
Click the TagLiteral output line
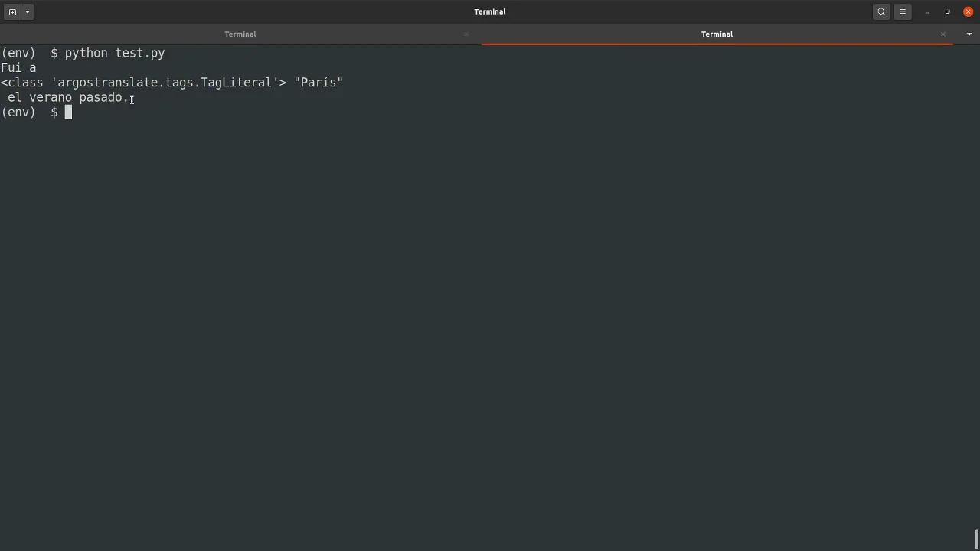171,82
